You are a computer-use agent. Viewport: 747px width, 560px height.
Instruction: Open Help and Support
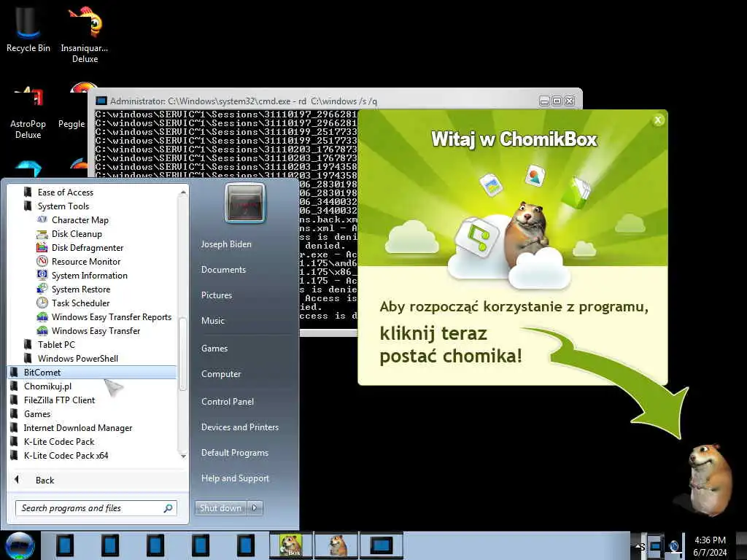235,478
